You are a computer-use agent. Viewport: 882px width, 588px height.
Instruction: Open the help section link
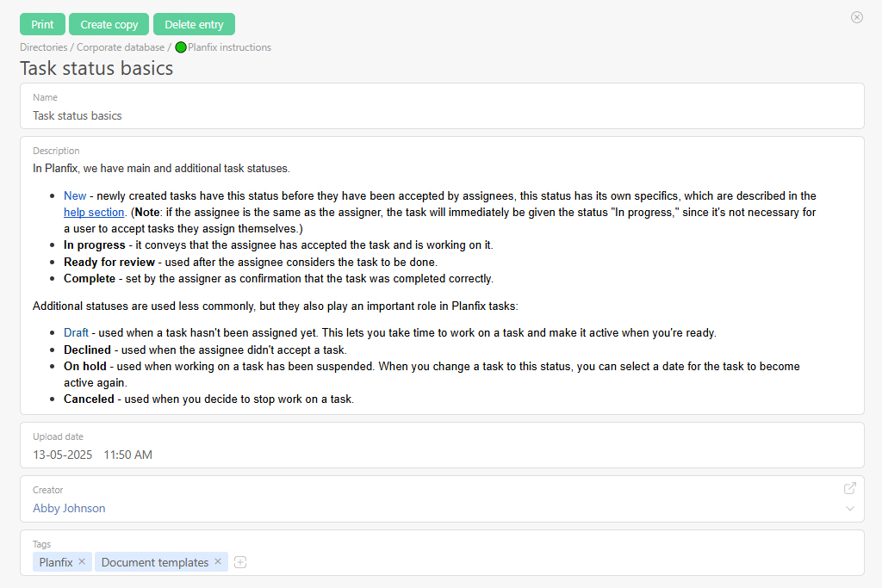click(94, 212)
